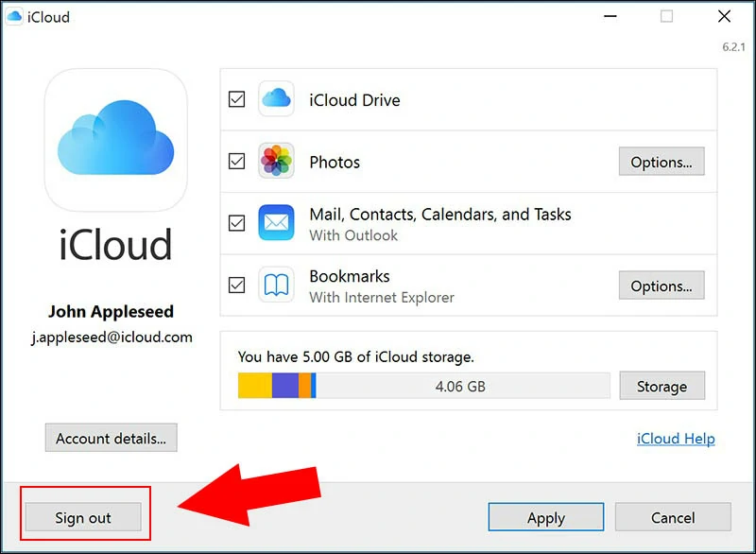Apply the current settings
The width and height of the screenshot is (756, 554).
coord(546,517)
